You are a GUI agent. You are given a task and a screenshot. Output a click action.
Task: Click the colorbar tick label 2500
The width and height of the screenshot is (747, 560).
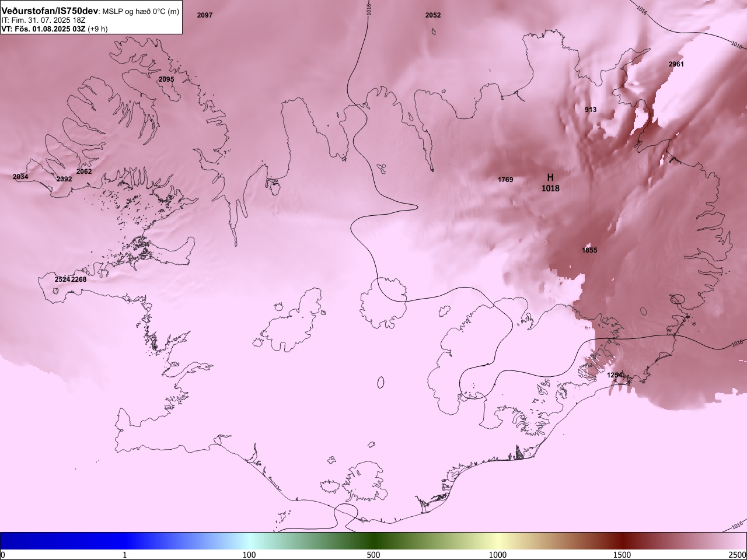click(738, 554)
